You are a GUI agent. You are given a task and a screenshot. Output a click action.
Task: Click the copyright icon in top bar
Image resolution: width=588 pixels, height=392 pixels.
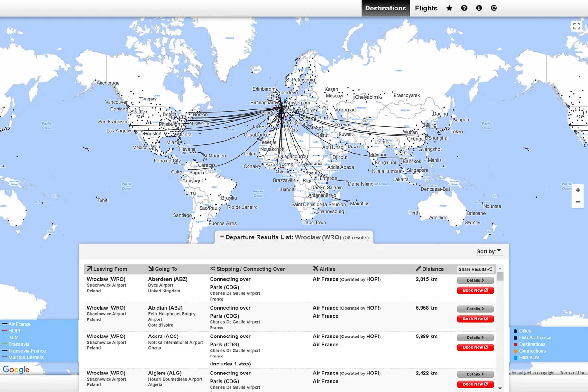click(494, 8)
